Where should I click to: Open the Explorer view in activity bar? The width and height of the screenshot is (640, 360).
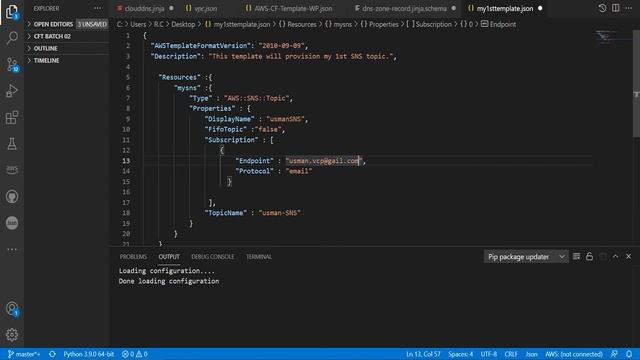tap(12, 12)
